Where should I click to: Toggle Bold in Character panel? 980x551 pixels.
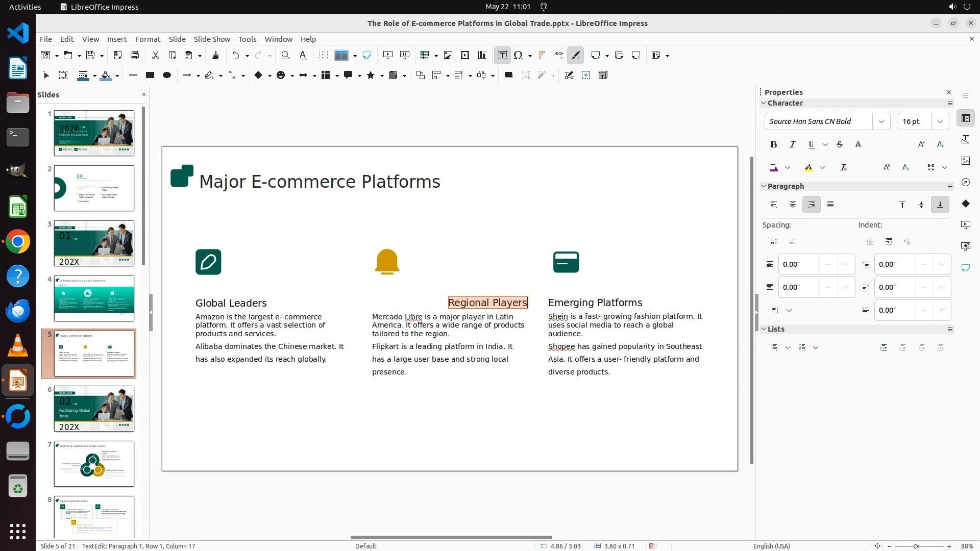(773, 144)
